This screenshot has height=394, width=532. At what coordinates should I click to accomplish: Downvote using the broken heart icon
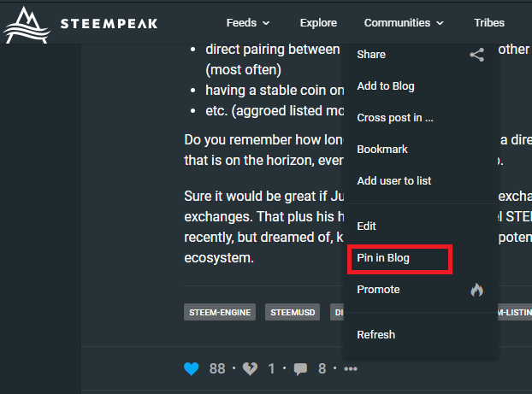pos(251,368)
